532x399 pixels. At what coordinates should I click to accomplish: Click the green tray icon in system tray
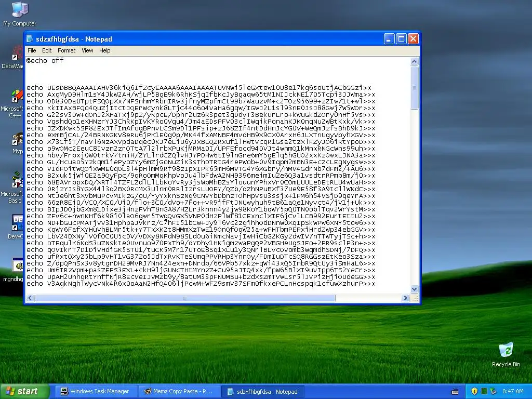click(x=484, y=391)
